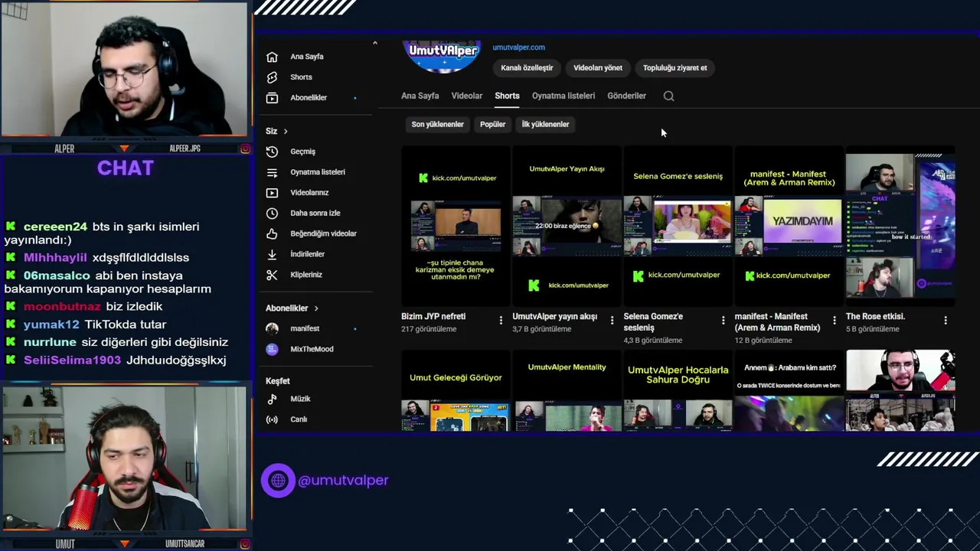Open Geçmiş history icon

(x=272, y=152)
